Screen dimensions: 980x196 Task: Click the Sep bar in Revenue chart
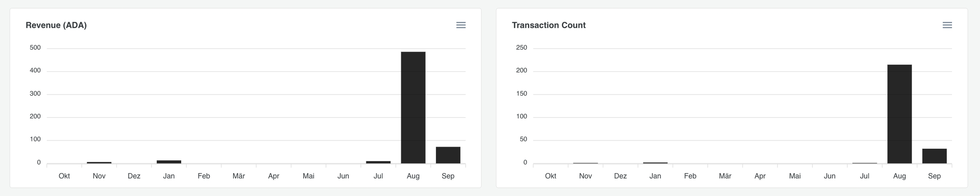click(x=448, y=155)
